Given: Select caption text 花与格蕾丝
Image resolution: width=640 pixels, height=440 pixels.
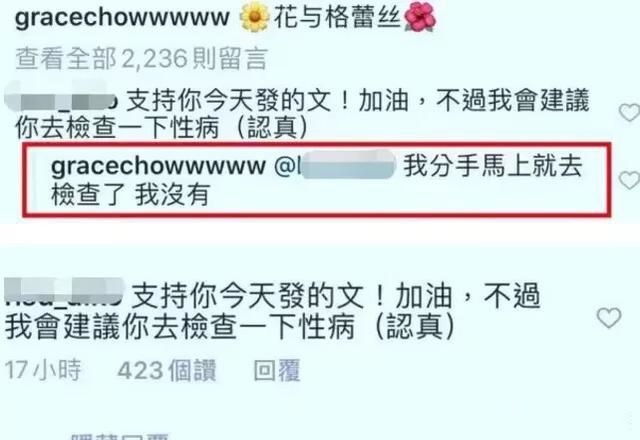Looking at the screenshot, I should click(337, 18).
